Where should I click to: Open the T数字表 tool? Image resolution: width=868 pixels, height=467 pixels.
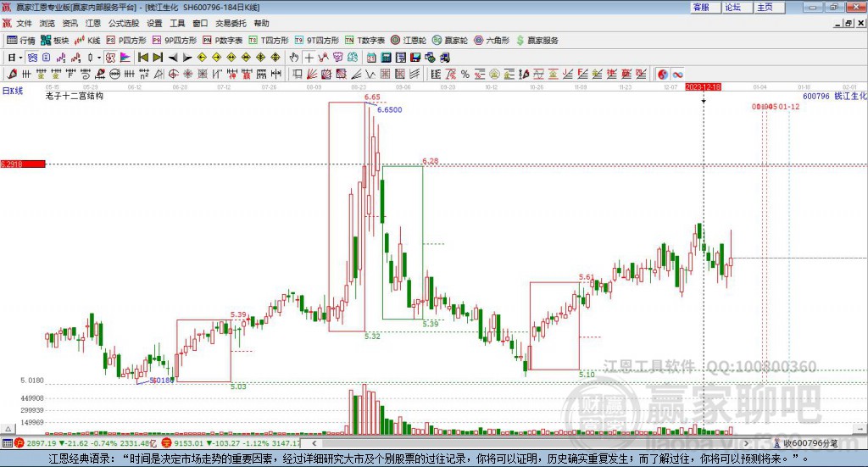[x=364, y=41]
